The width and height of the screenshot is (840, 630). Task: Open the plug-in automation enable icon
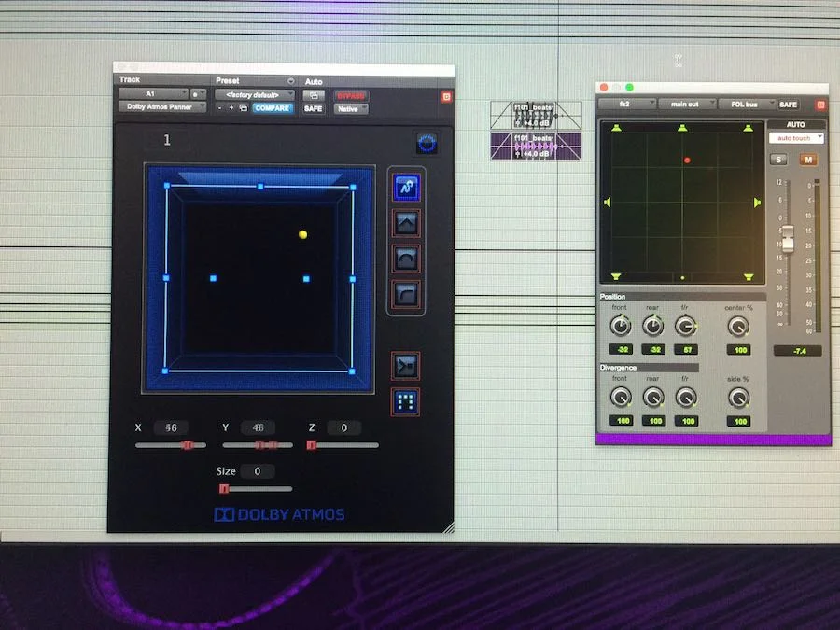click(314, 95)
